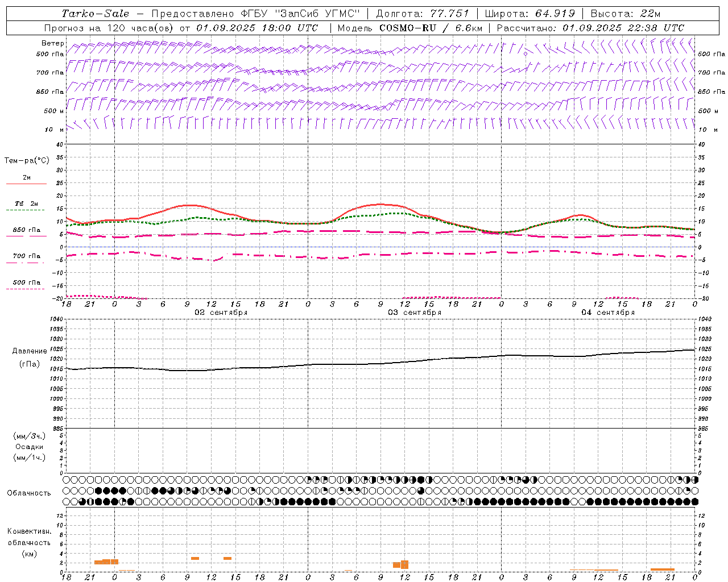Image resolution: width=728 pixels, height=582 pixels.
Task: Select the '2м' temperature legend entry
Action: (27, 178)
